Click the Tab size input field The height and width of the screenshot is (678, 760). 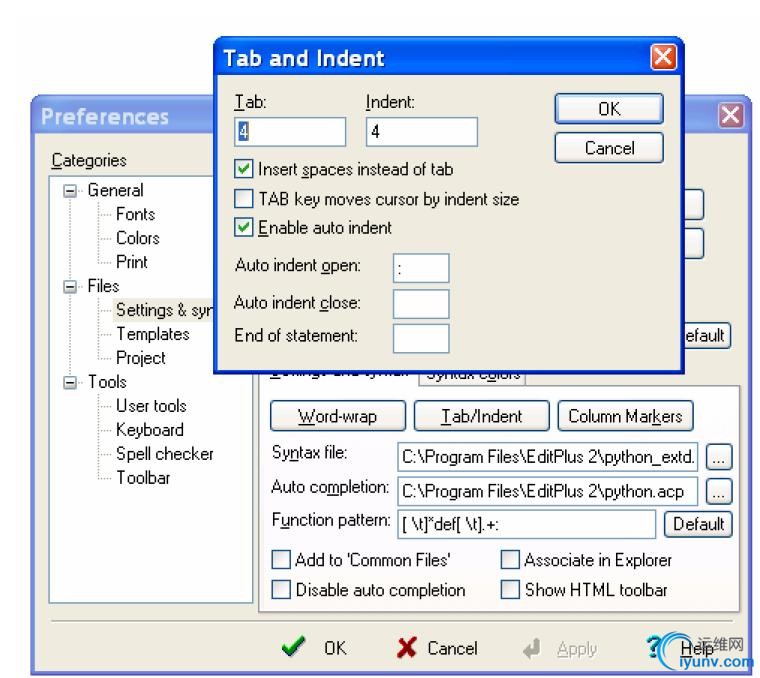coord(290,132)
